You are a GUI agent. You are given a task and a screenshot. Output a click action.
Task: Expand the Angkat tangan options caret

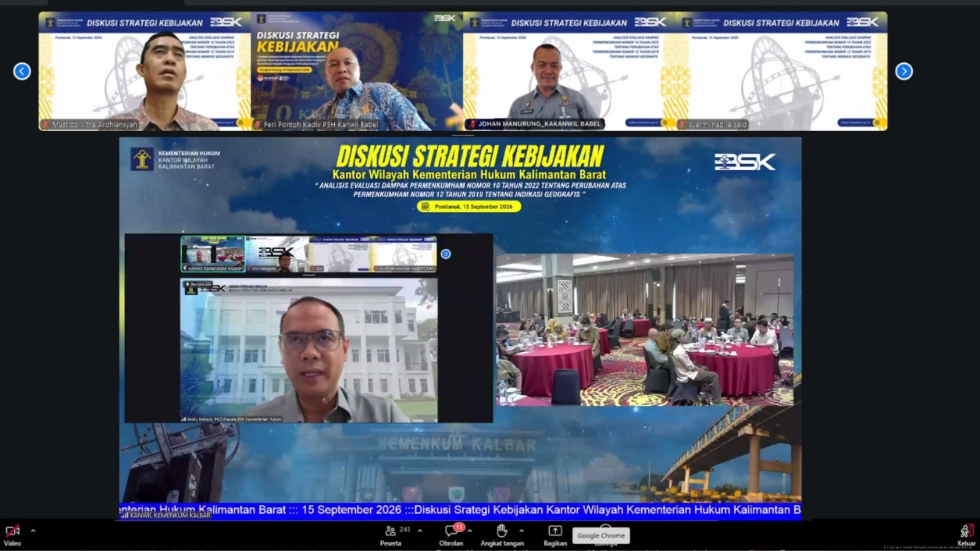521,531
